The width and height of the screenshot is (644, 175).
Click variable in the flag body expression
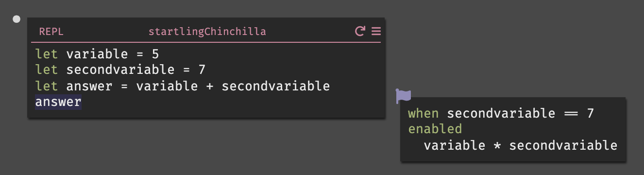pos(454,145)
